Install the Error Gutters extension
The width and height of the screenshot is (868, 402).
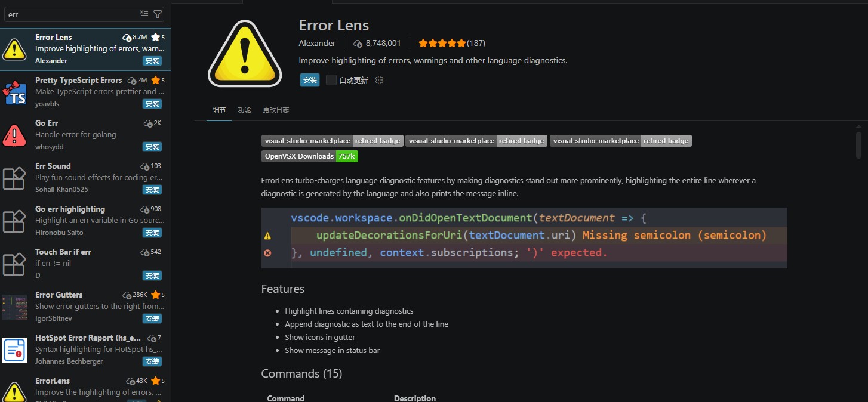pos(152,318)
